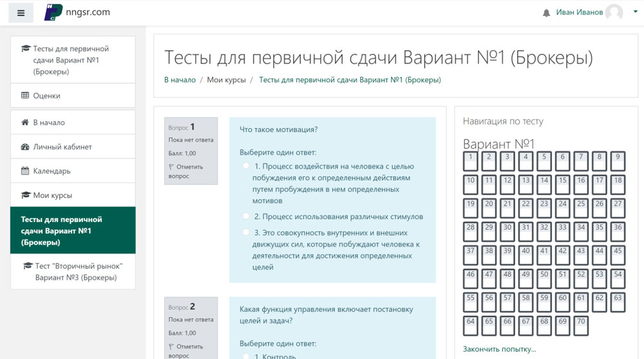Click Мои курсы in breadcrumb

pos(226,80)
